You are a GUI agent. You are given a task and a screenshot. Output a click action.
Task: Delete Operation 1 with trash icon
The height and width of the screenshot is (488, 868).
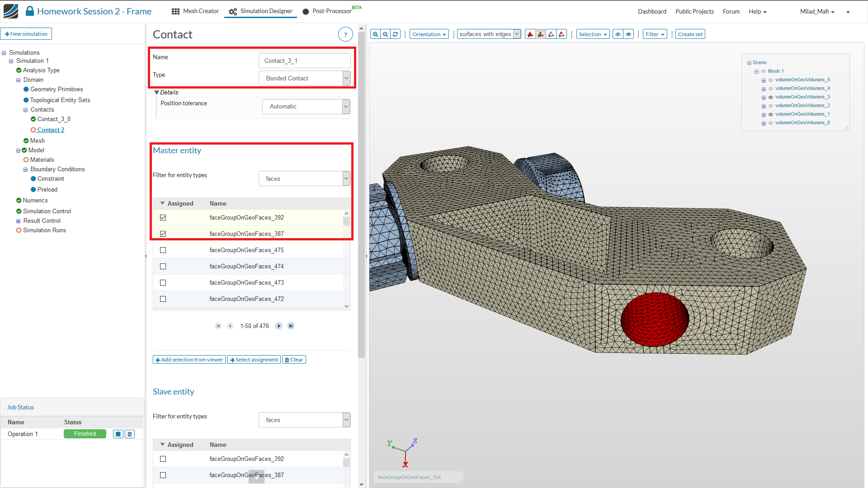(130, 434)
